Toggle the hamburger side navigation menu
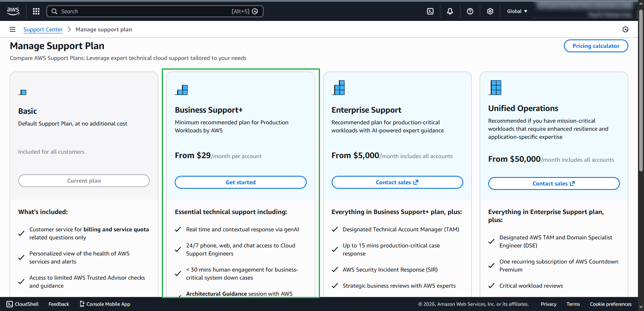 (x=12, y=29)
